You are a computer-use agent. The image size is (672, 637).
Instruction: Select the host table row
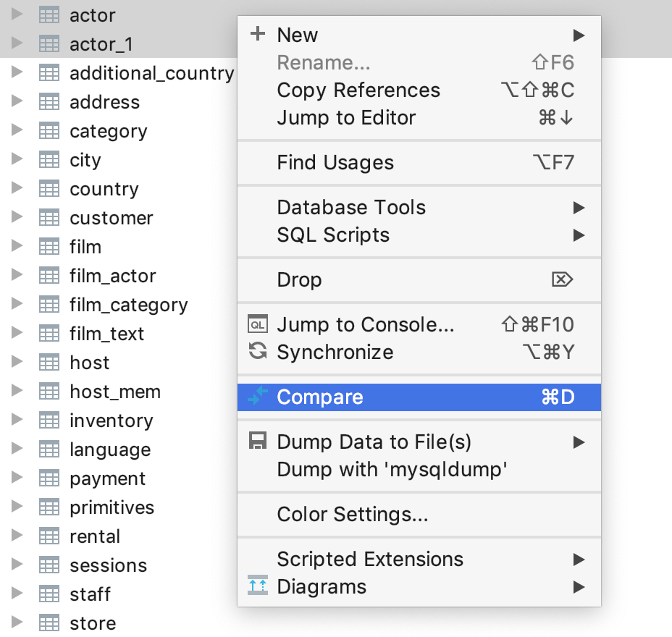119,363
